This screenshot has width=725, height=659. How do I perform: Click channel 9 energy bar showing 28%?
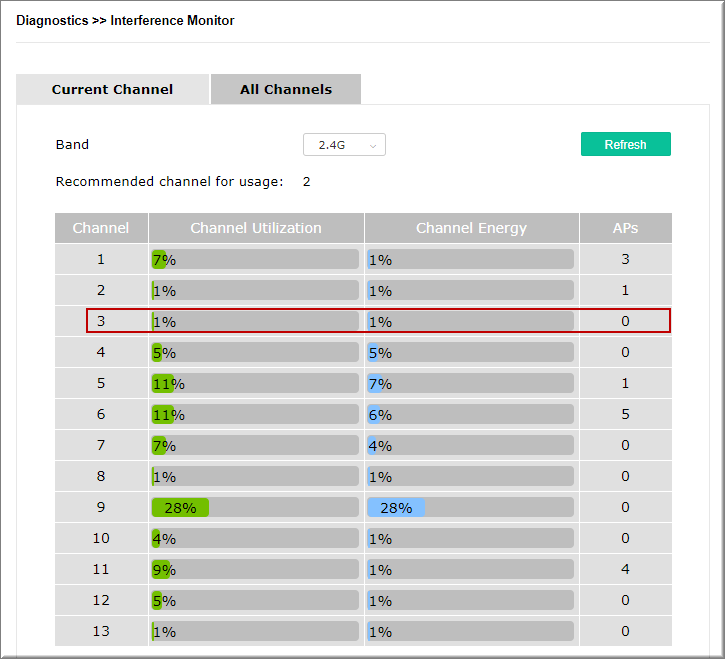pyautogui.click(x=471, y=507)
